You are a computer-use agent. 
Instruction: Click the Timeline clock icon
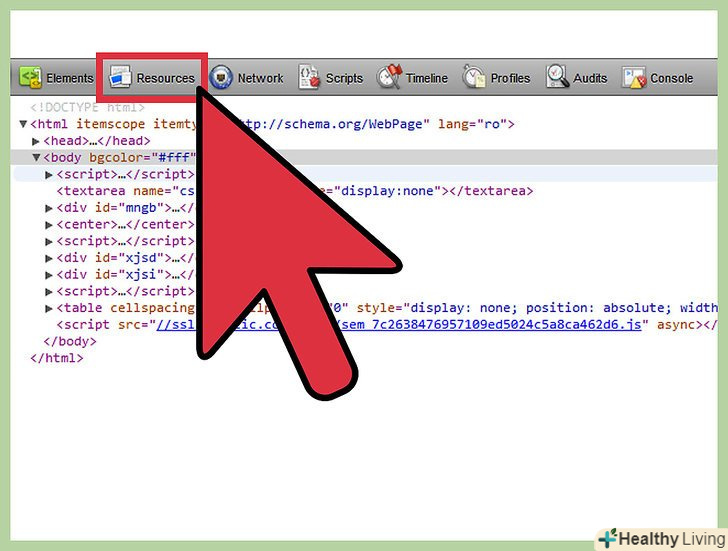pyautogui.click(x=389, y=77)
